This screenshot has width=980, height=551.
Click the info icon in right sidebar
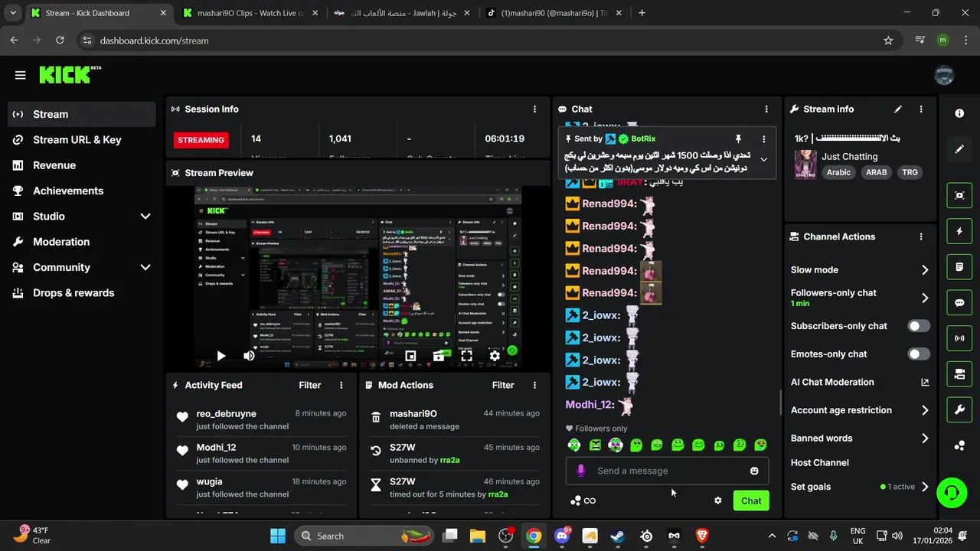[959, 113]
